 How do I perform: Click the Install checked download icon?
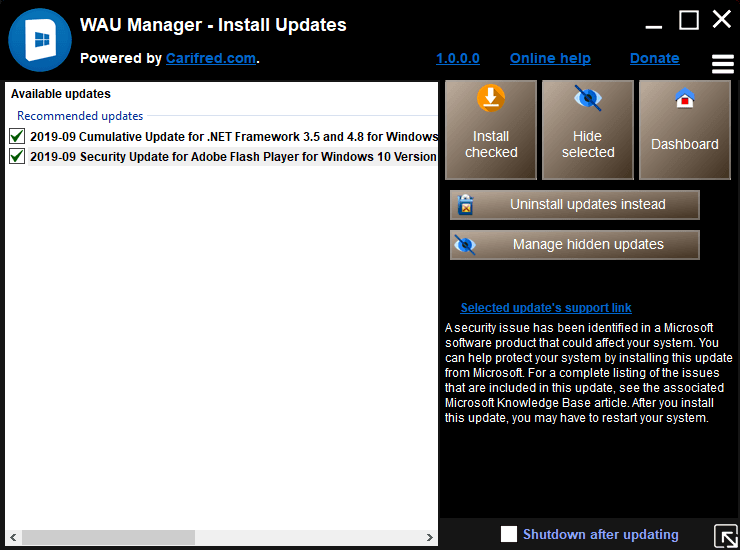(490, 99)
